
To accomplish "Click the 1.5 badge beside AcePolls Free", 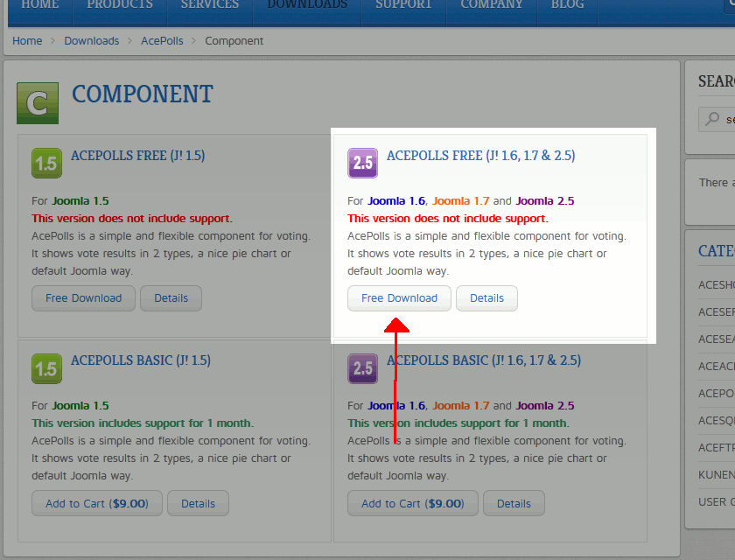I will (47, 163).
